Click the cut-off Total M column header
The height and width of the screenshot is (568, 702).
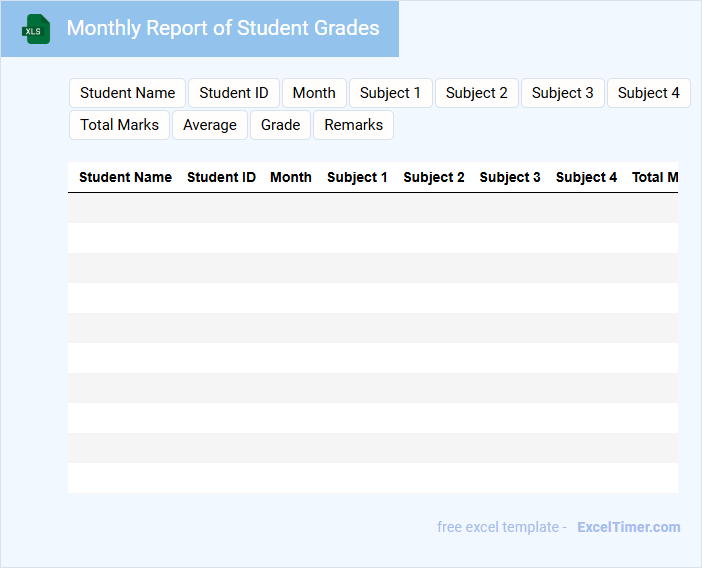click(655, 177)
